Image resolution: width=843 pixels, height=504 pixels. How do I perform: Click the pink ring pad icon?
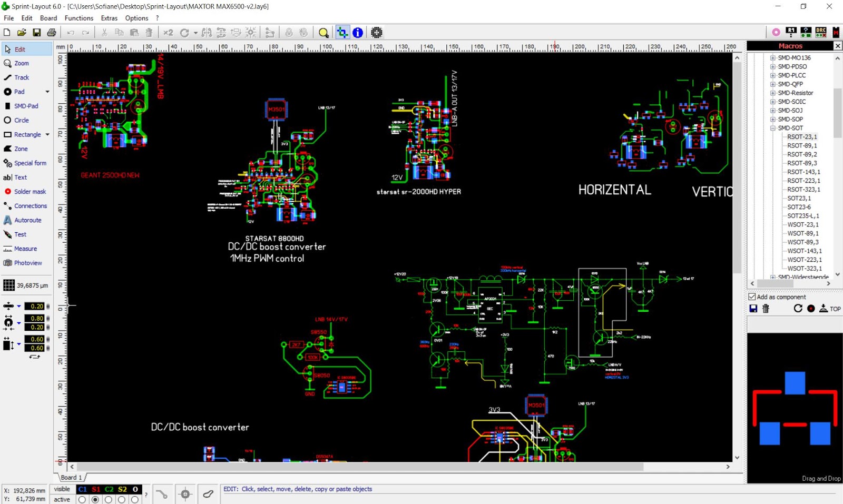point(776,32)
